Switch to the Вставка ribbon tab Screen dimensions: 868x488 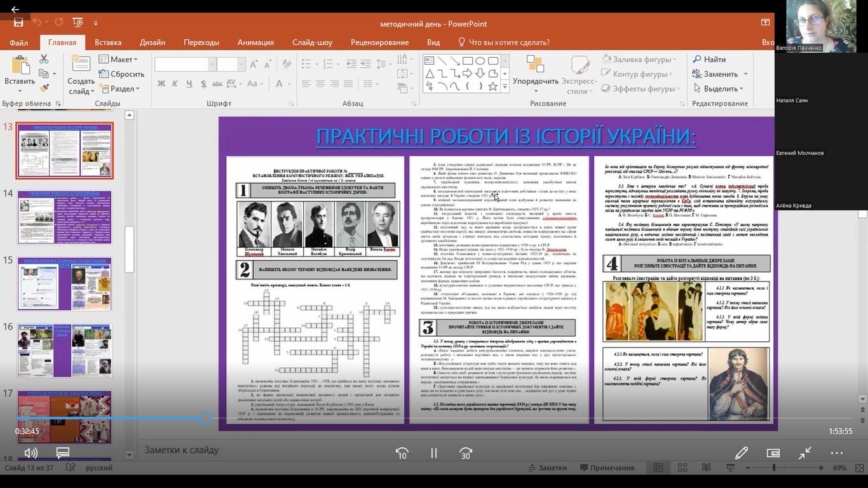[x=108, y=43]
